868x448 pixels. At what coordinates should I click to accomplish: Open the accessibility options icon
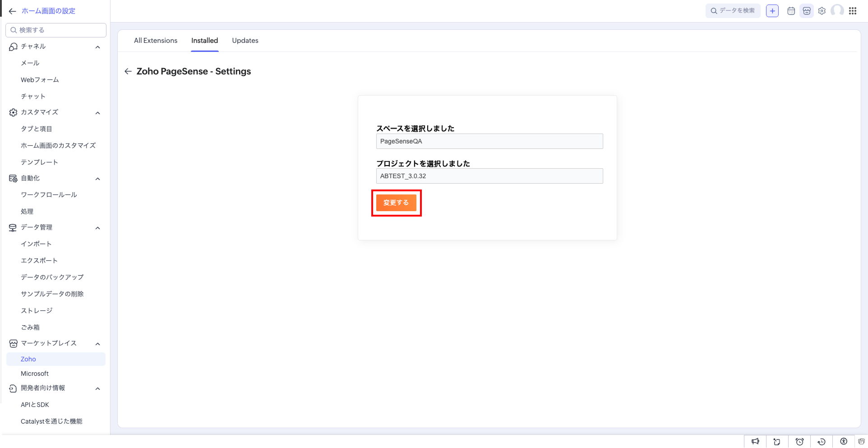[844, 441]
